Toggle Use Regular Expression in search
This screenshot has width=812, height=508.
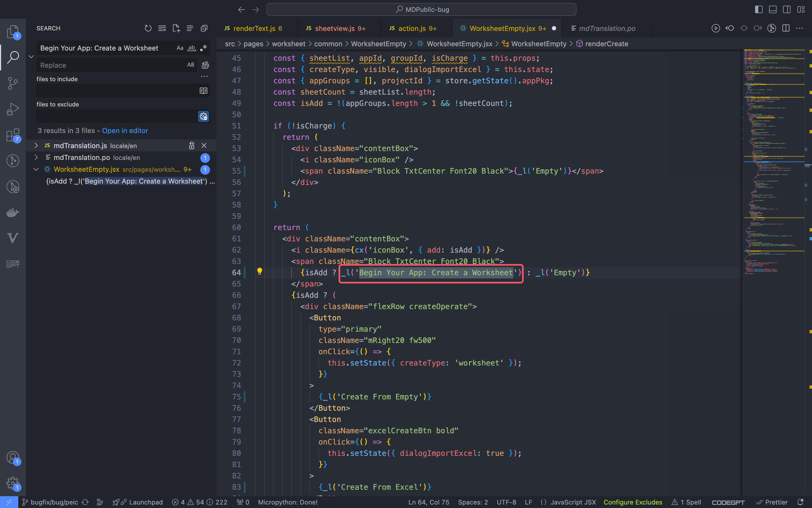click(x=203, y=48)
